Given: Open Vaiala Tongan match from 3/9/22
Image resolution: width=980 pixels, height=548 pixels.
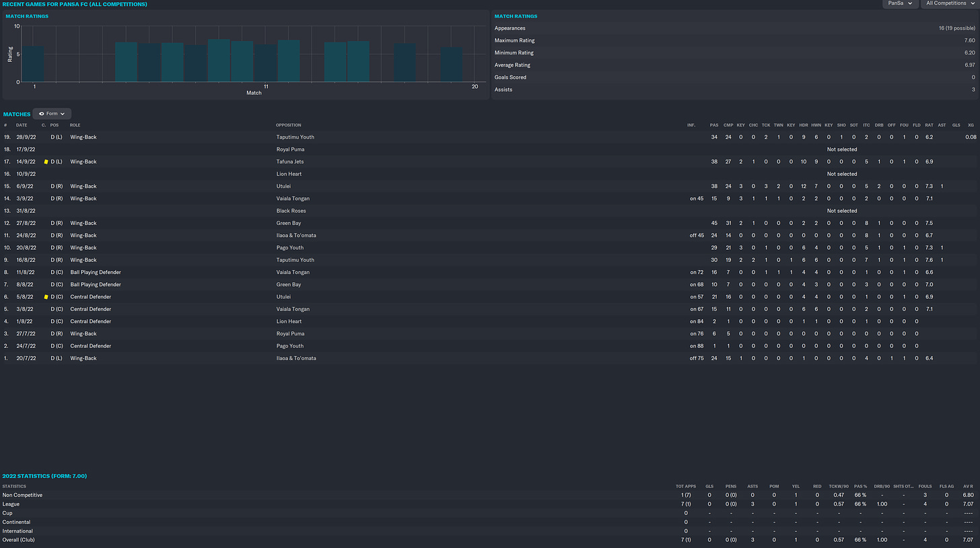Looking at the screenshot, I should (293, 199).
